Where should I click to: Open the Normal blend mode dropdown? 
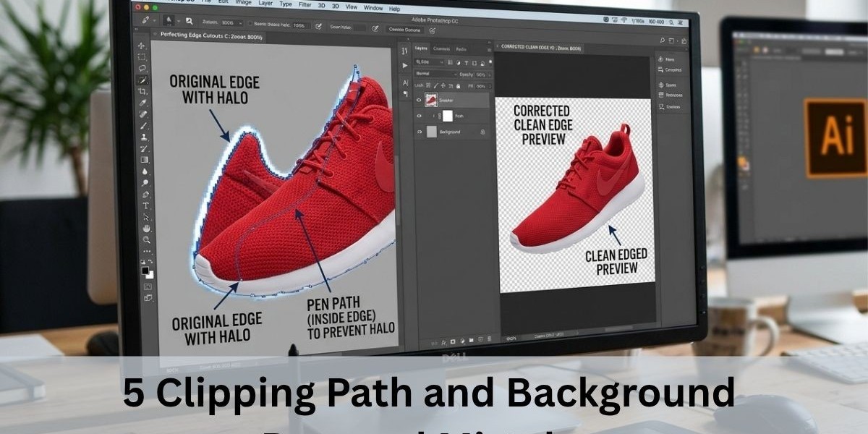[x=435, y=74]
